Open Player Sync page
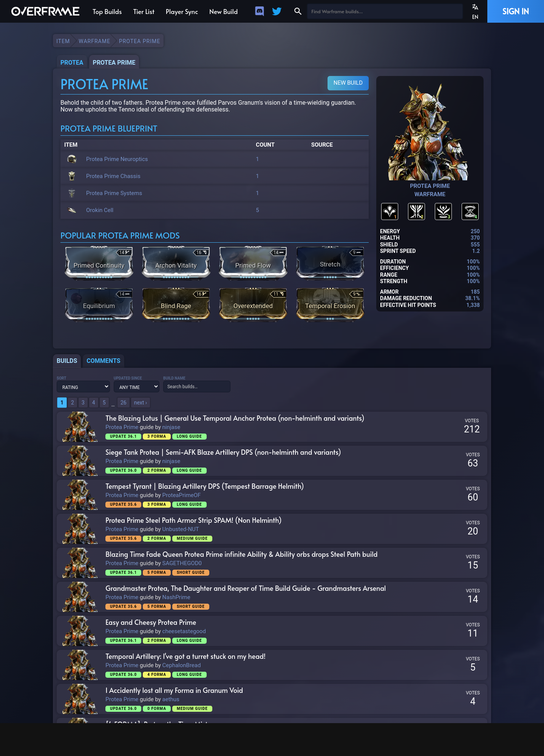The height and width of the screenshot is (756, 544). [182, 12]
